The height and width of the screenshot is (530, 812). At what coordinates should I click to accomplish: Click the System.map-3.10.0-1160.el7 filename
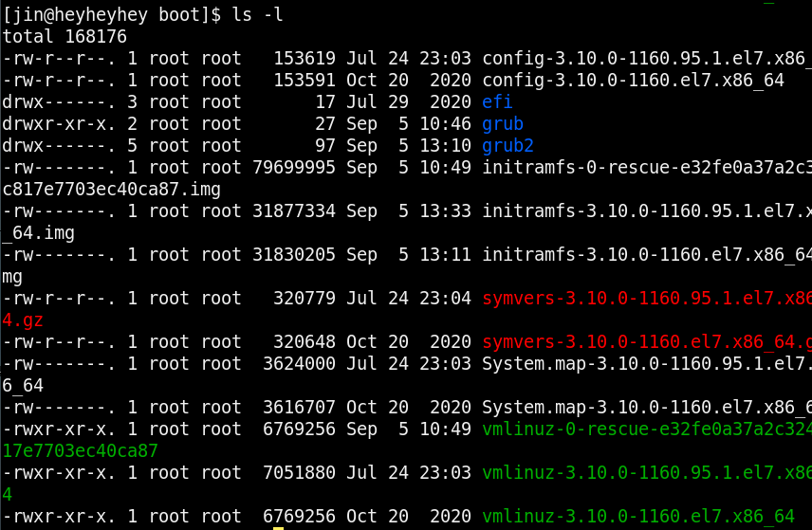pyautogui.click(x=647, y=407)
